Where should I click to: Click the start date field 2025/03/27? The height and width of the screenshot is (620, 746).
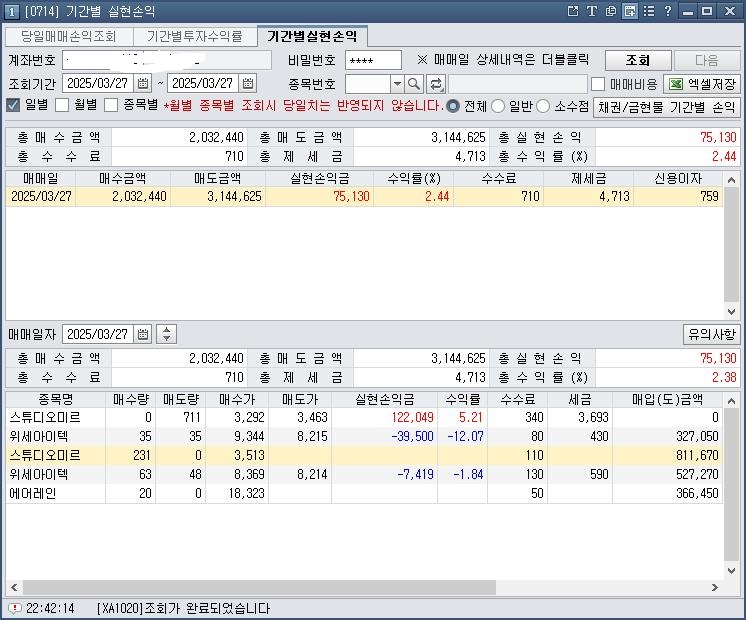[x=98, y=83]
